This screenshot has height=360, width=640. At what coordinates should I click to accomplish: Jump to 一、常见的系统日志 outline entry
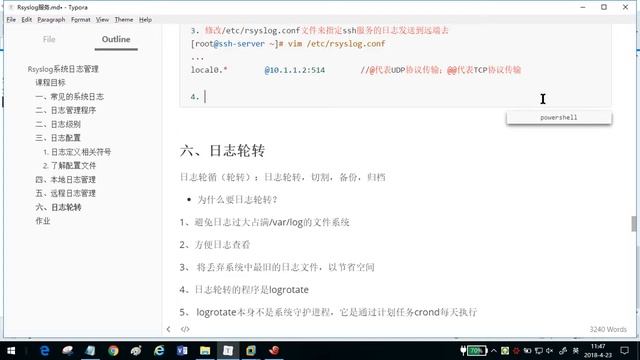tap(69, 97)
